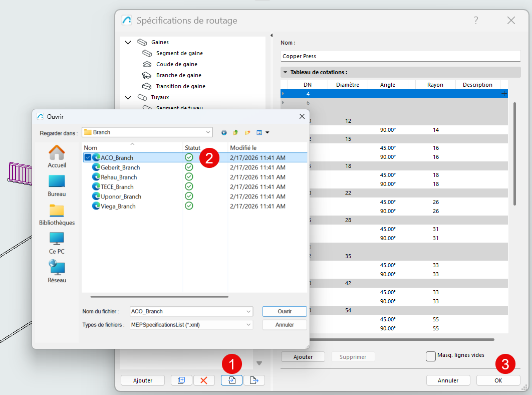Click the Nom field containing Copper Press
The height and width of the screenshot is (395, 532).
coord(400,56)
